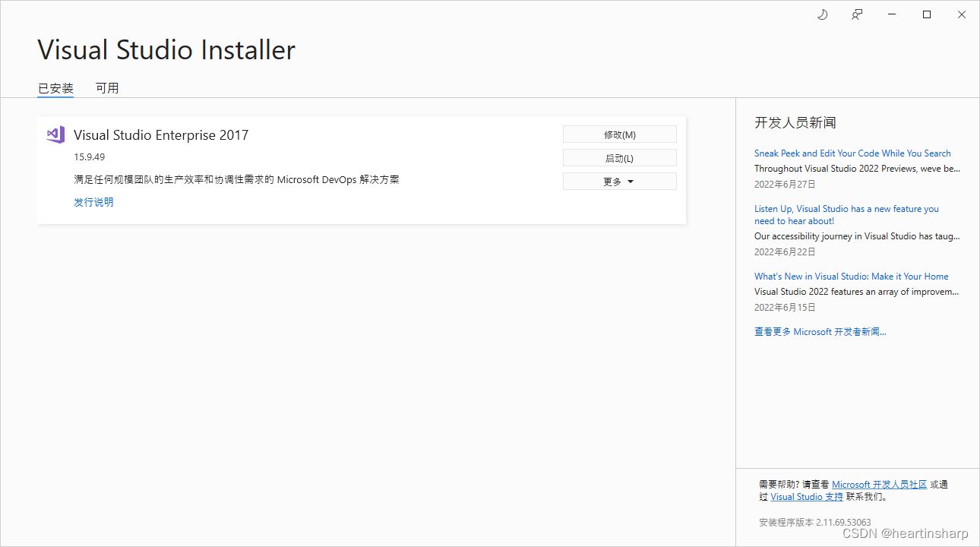Click date 2022年6月22日
980x547 pixels.
[785, 251]
